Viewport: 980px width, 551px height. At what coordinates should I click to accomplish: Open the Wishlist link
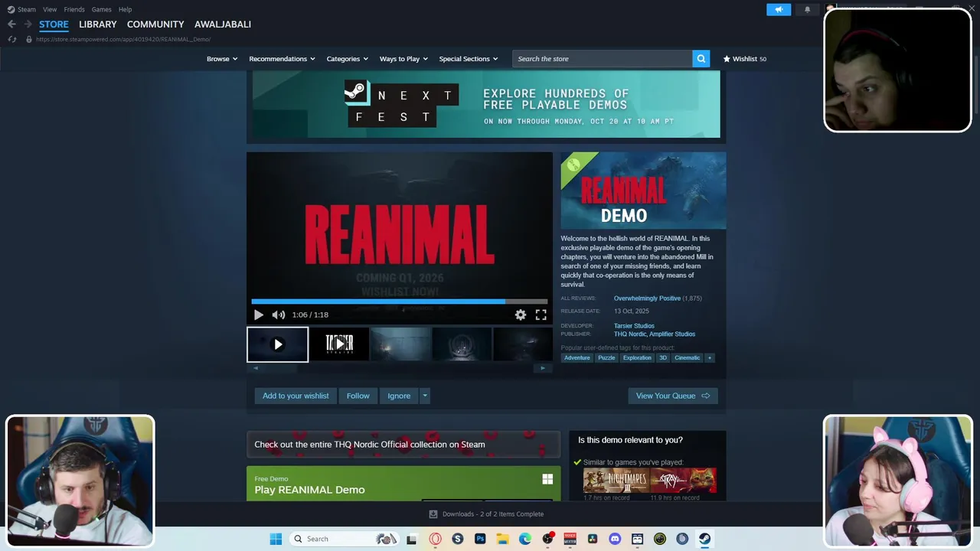[x=745, y=59]
